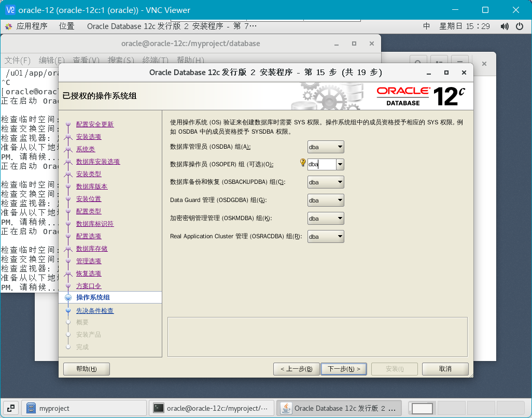This screenshot has height=418, width=532.
Task: Click the empty message area below the form
Action: 317,337
